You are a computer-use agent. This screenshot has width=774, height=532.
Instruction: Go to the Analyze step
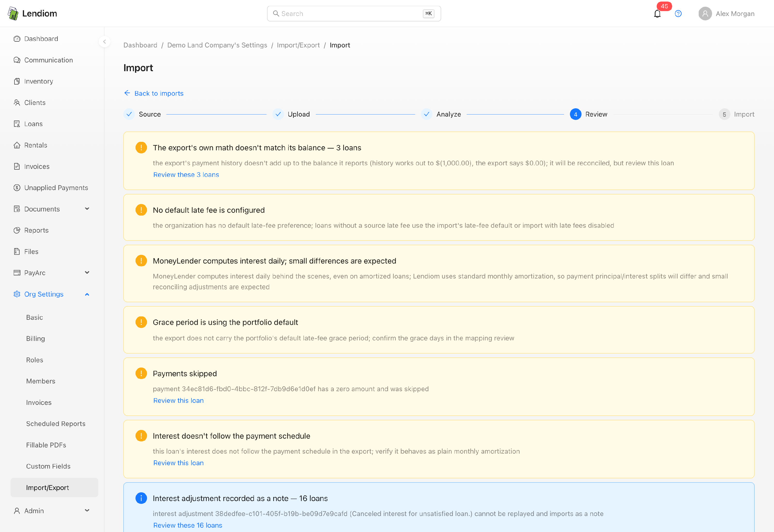coord(441,114)
